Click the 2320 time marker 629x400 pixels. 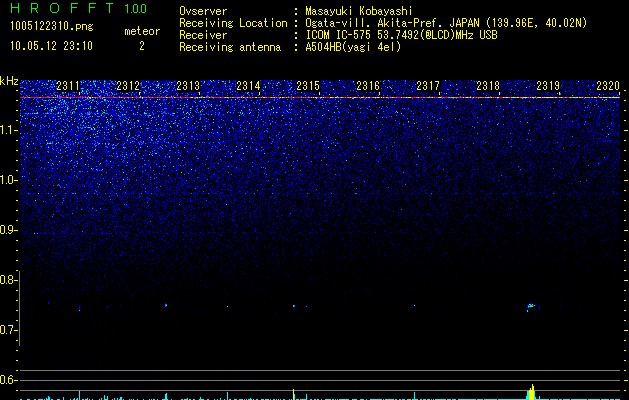tap(608, 86)
